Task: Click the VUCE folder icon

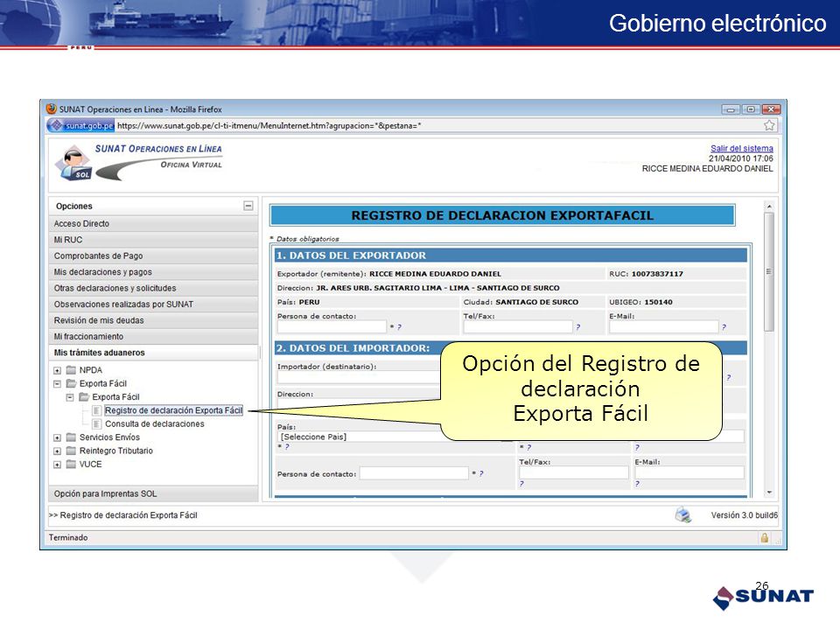Action: pos(71,464)
